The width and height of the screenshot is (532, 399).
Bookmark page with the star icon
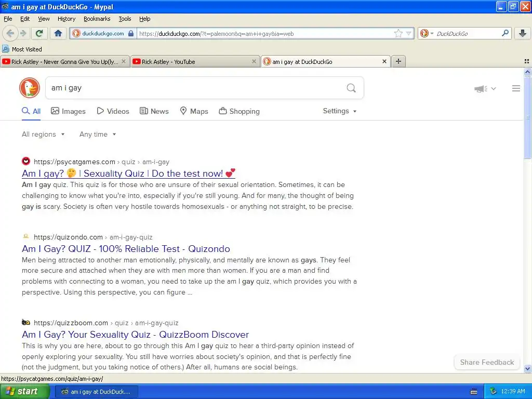(x=398, y=33)
